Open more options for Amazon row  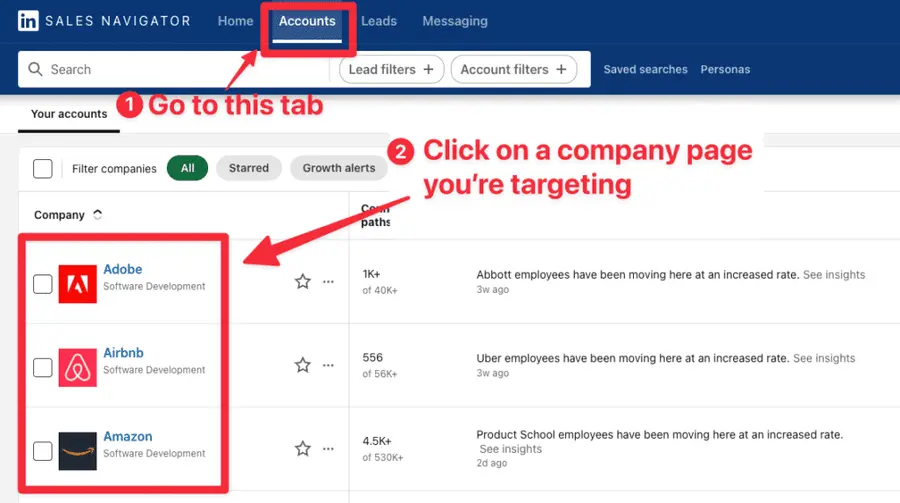click(x=328, y=448)
